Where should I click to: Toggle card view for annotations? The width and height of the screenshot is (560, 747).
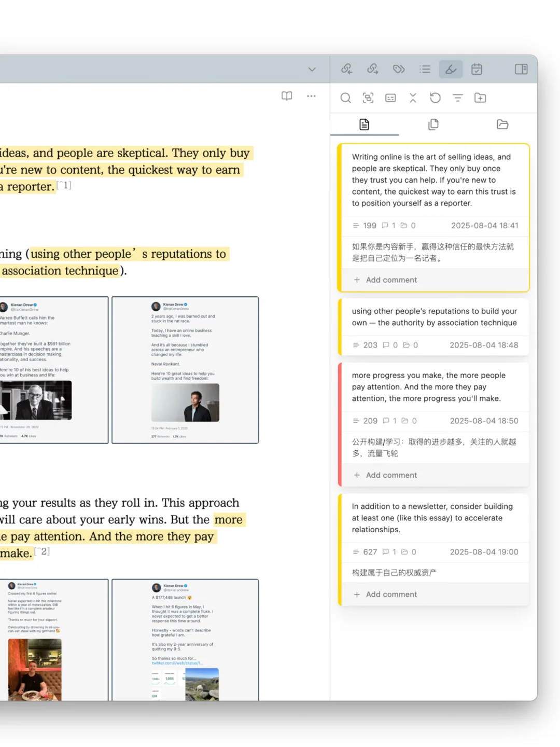click(x=390, y=98)
